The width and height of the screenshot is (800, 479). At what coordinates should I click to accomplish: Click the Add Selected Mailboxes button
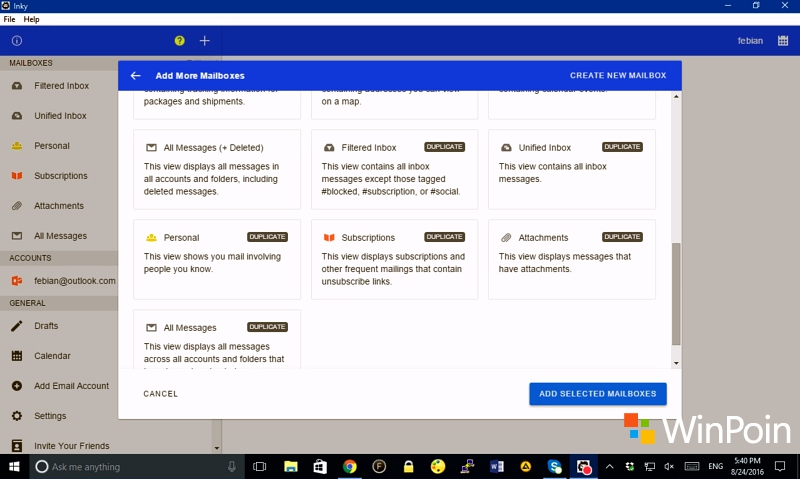point(597,394)
